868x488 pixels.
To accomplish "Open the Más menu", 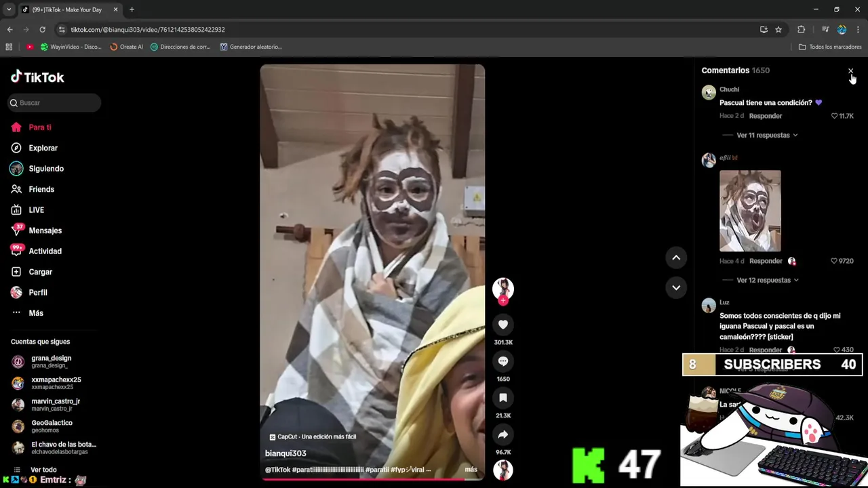I will pos(27,313).
